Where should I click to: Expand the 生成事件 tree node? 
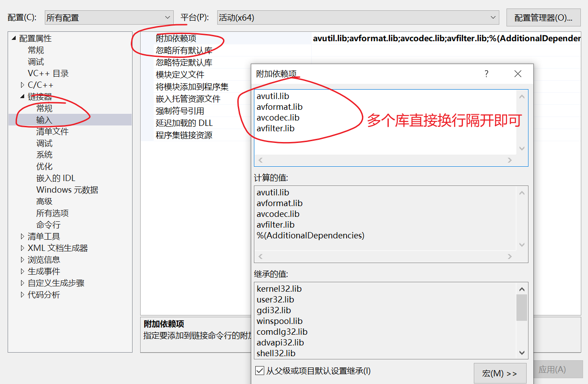pyautogui.click(x=23, y=272)
